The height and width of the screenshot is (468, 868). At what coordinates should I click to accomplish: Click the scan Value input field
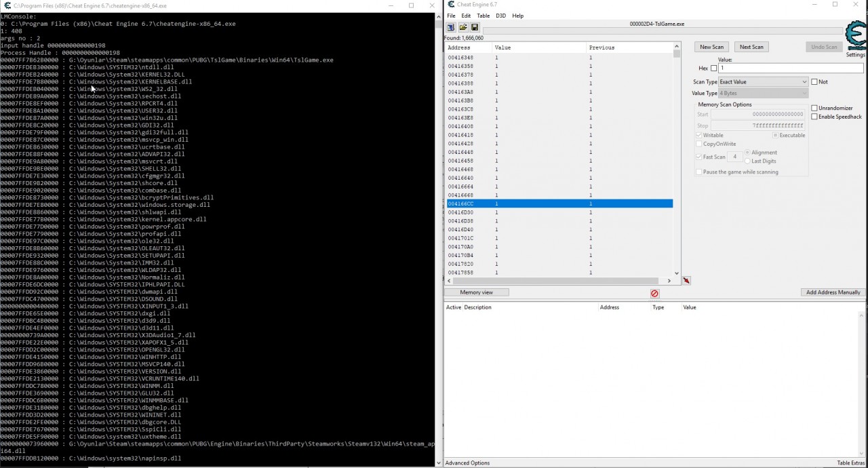791,69
